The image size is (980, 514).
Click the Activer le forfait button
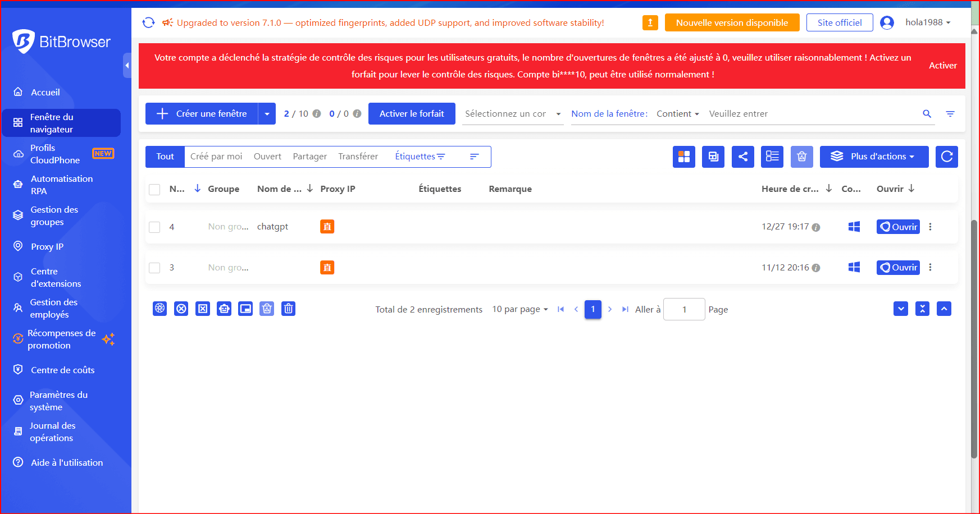[x=411, y=114]
